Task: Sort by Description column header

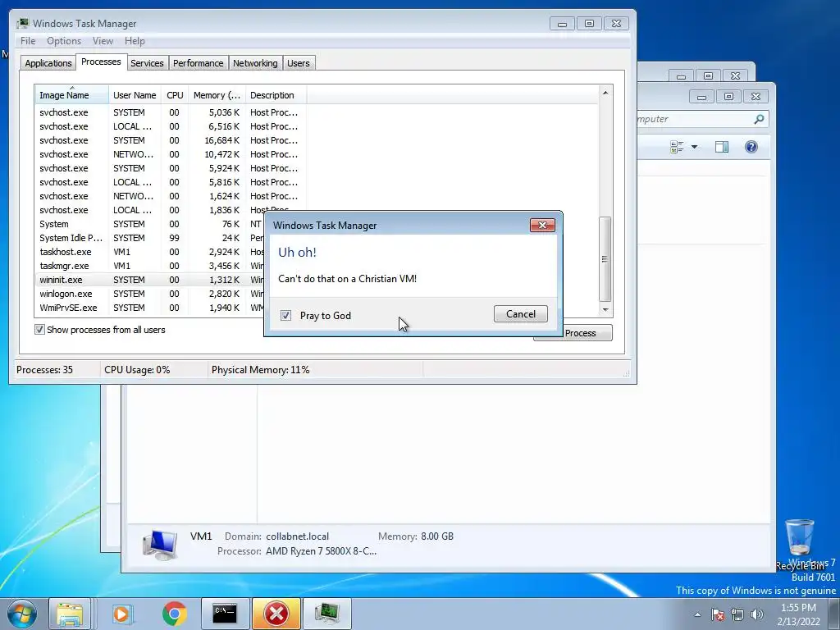Action: [x=276, y=95]
